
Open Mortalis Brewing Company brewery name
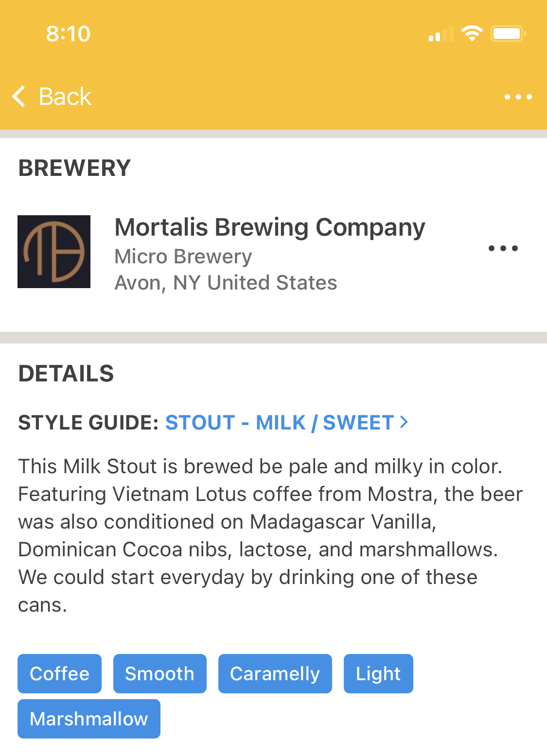(x=270, y=227)
